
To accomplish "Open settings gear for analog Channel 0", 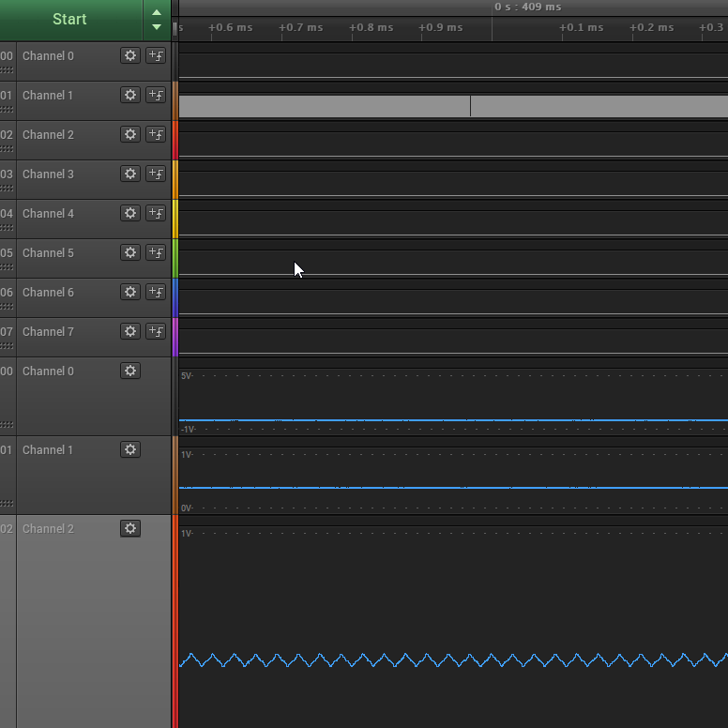I will tap(130, 371).
